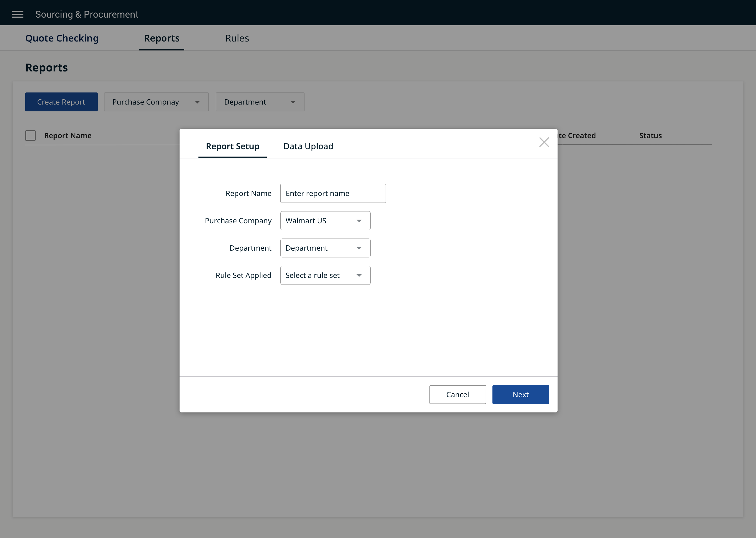Image resolution: width=756 pixels, height=538 pixels.
Task: Open the chevron on the Purchase Compnay filter
Action: 198,102
